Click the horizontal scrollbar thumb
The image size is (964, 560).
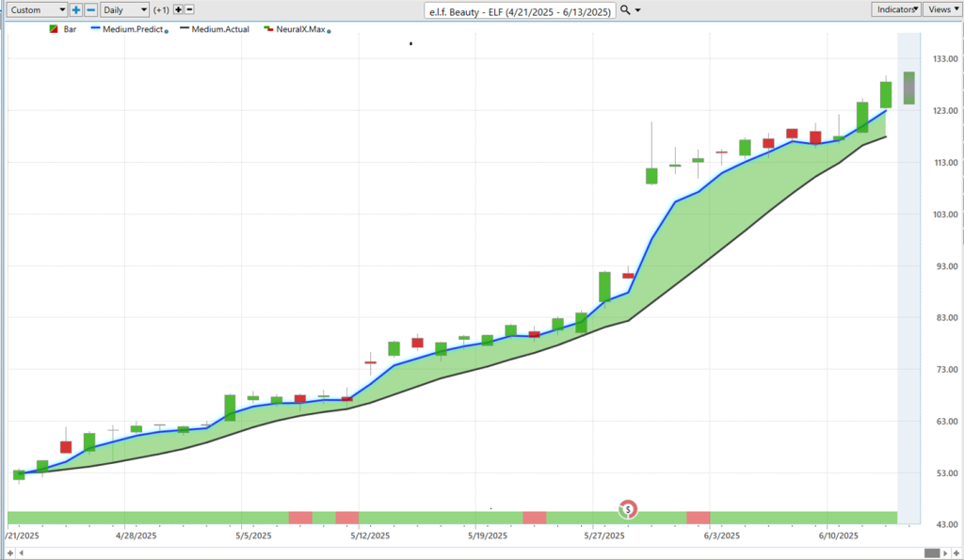coord(932,553)
